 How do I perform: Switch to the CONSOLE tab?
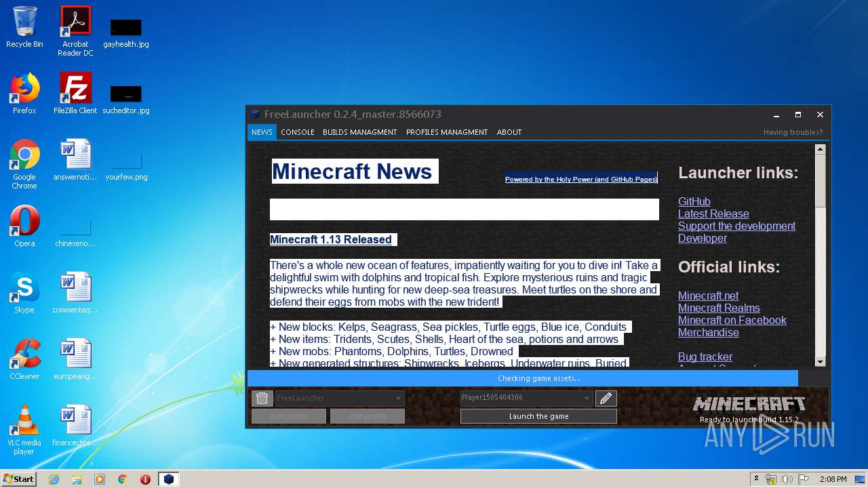pos(298,132)
